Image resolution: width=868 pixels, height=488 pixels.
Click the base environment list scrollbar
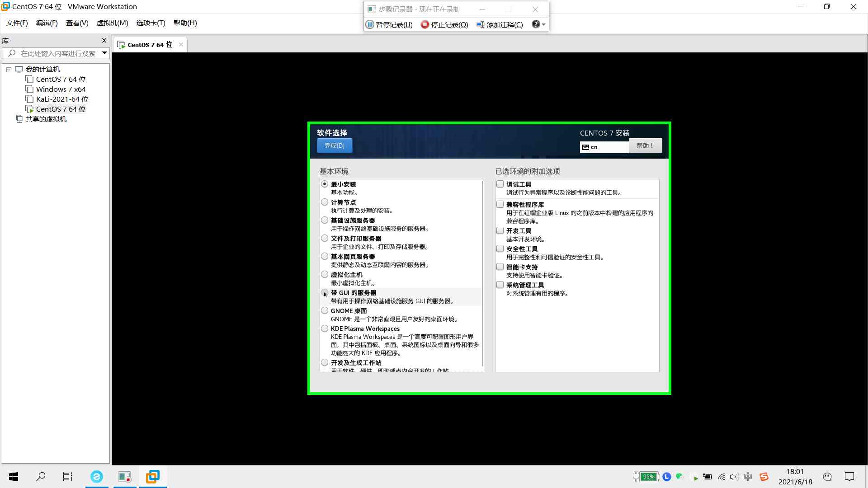click(x=482, y=273)
